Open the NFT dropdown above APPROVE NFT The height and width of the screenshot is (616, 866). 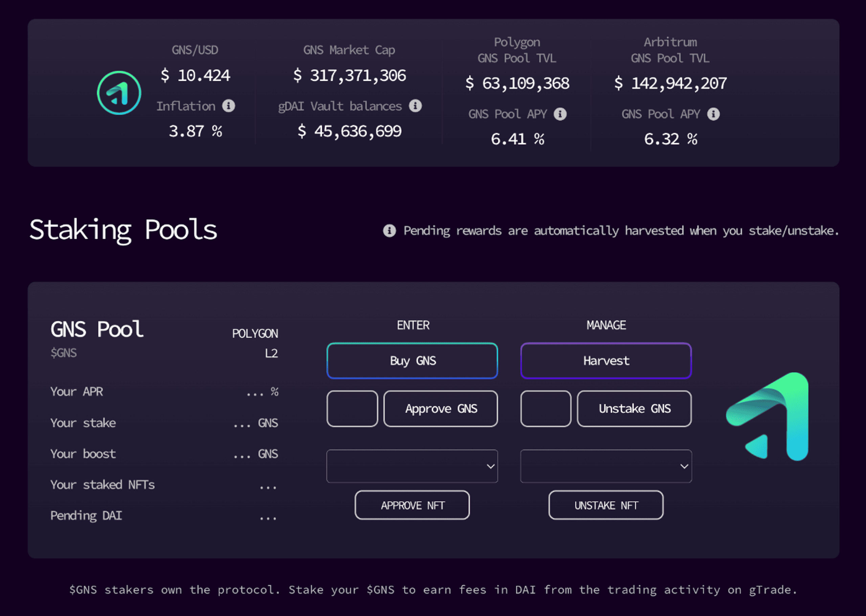[412, 466]
